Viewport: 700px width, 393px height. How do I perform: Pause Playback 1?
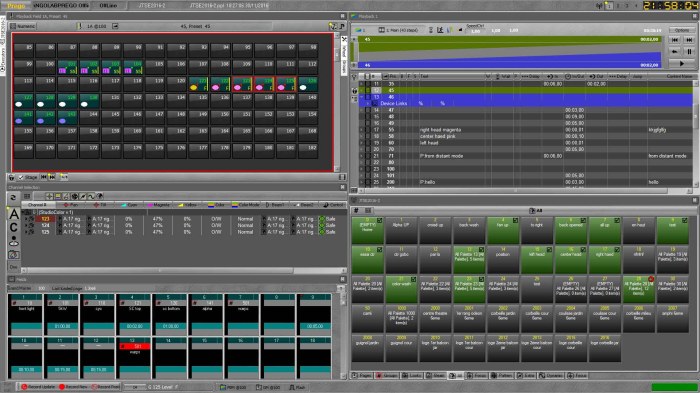pos(689,52)
